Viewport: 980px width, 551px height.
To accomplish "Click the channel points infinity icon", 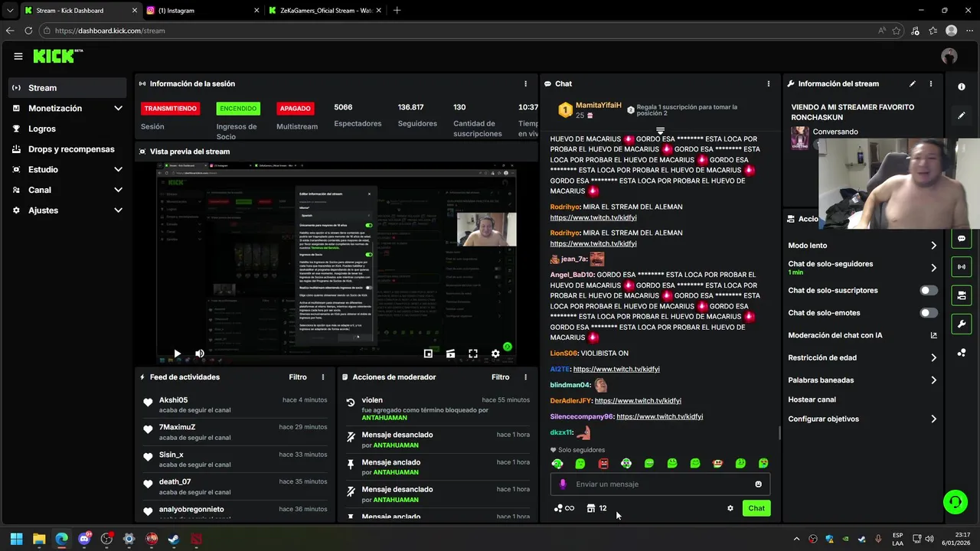I will (564, 508).
